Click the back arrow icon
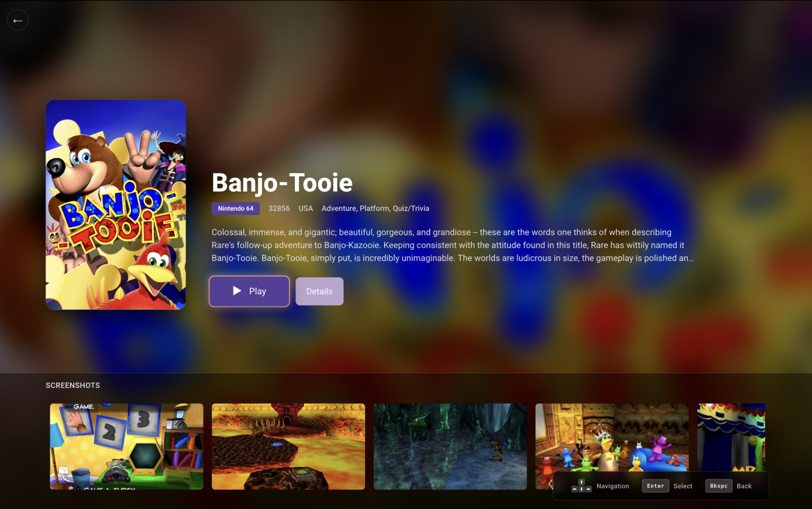Image resolution: width=812 pixels, height=509 pixels. [x=17, y=20]
